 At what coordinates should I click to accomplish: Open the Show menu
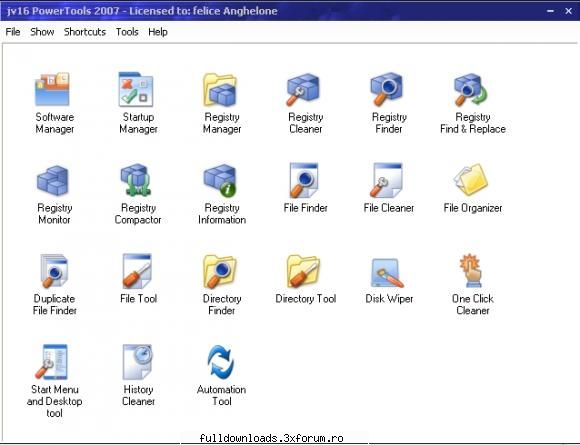42,32
